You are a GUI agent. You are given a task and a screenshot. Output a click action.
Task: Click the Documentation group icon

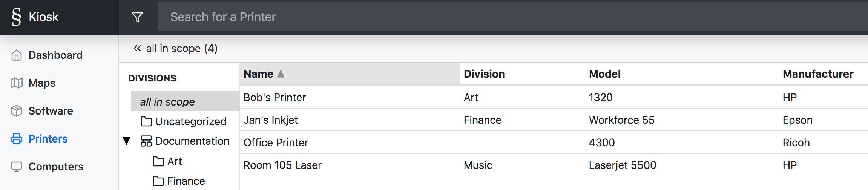(x=146, y=141)
